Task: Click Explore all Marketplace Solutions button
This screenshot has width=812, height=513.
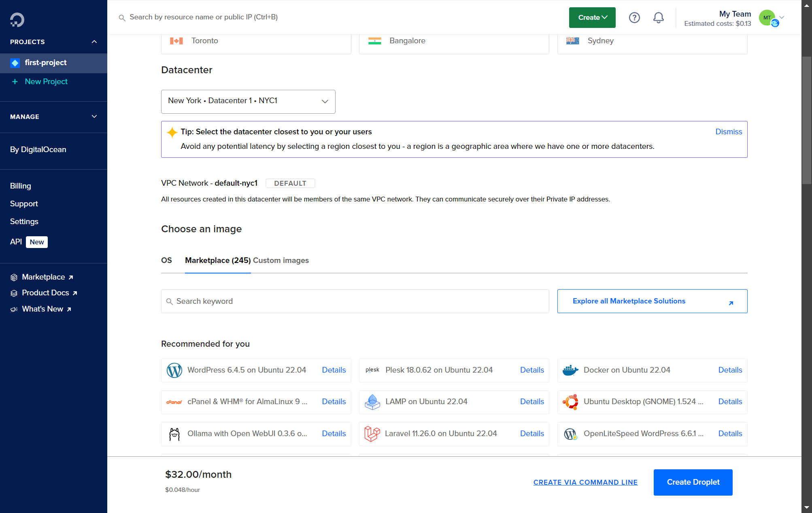Action: point(652,301)
